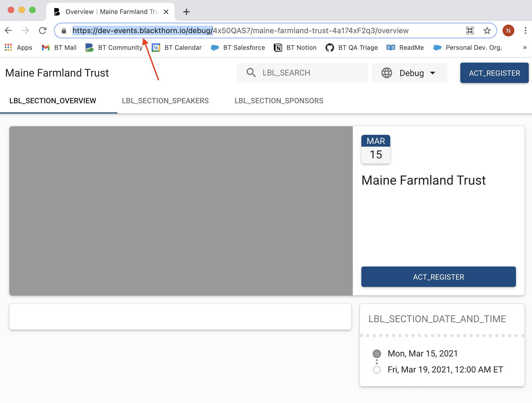
Task: Click the browser forward arrow
Action: pos(25,31)
